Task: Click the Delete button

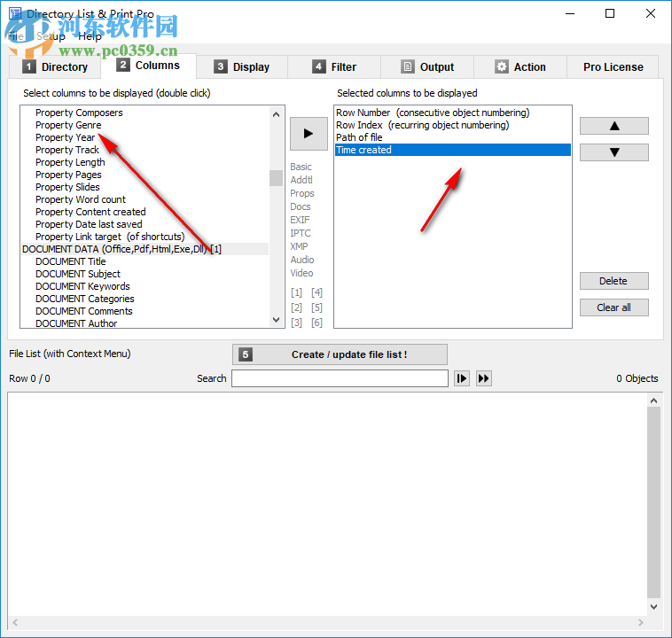Action: (x=614, y=281)
